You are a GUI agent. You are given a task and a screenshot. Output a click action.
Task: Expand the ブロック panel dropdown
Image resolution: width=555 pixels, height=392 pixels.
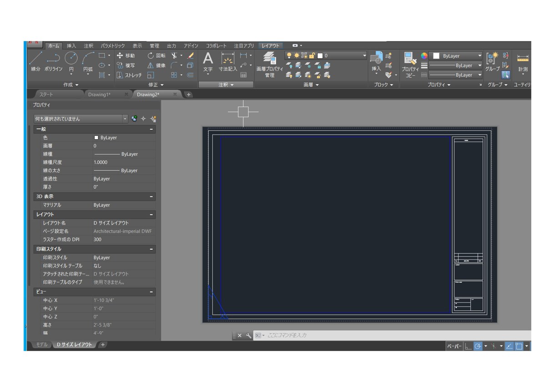(x=383, y=85)
